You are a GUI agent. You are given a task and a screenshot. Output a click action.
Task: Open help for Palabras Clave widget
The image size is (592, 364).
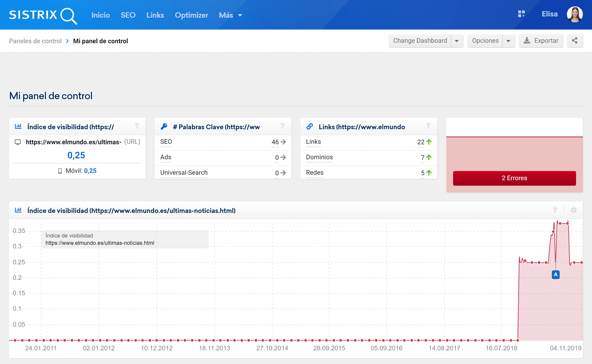click(x=282, y=126)
